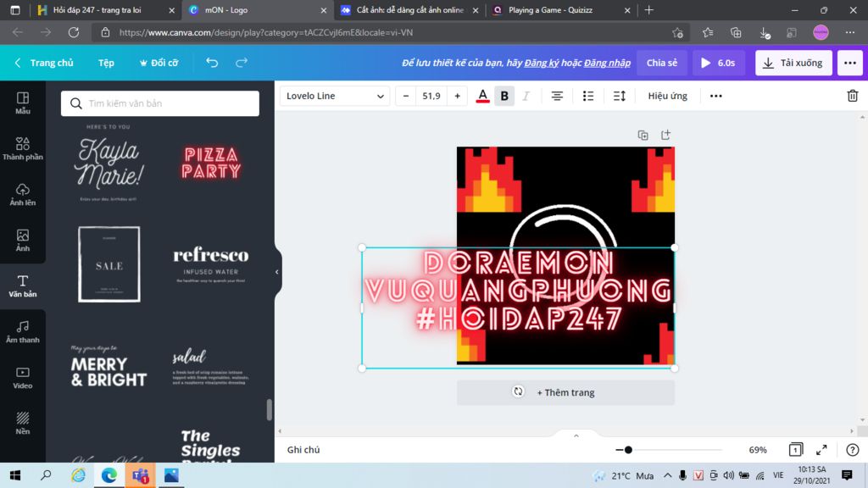Toggle bold formatting
868x488 pixels.
coord(504,97)
